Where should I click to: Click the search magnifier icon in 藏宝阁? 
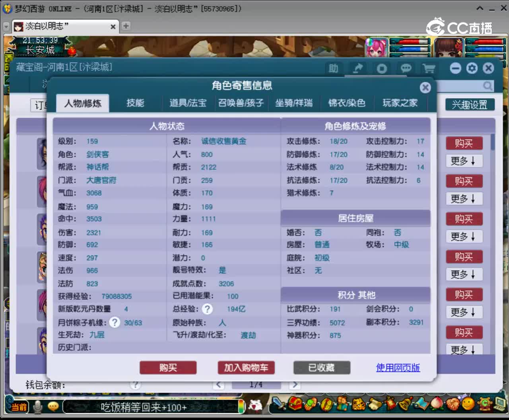click(x=488, y=86)
